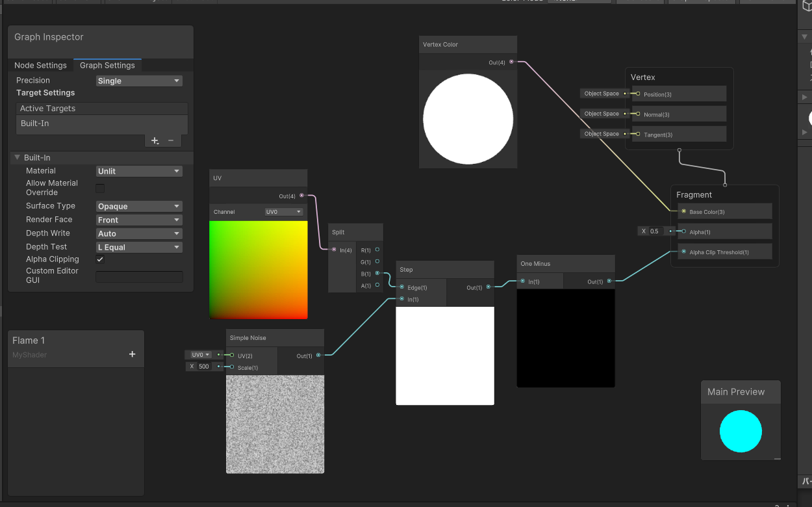Click Step node In(1) input port
The height and width of the screenshot is (507, 812).
[x=402, y=298]
